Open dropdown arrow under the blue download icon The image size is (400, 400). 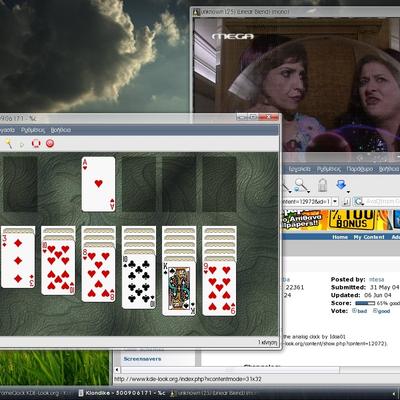point(348,192)
